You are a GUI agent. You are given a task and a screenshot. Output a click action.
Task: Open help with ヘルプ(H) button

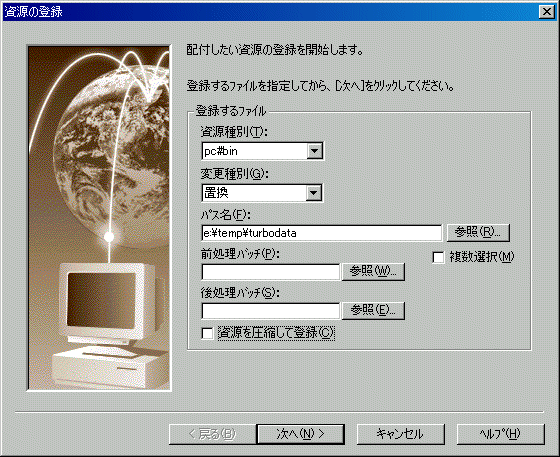coord(500,434)
